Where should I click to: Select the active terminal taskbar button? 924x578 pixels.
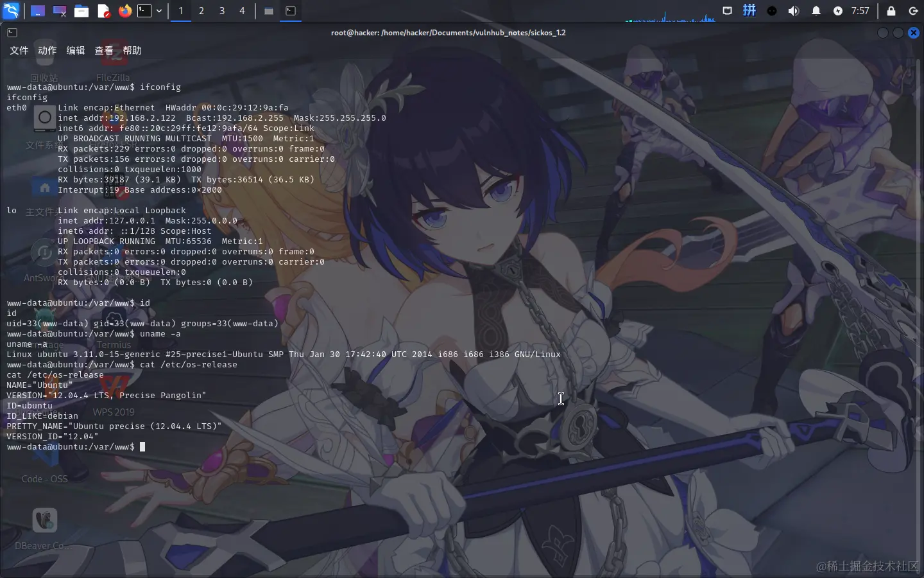[x=291, y=11]
